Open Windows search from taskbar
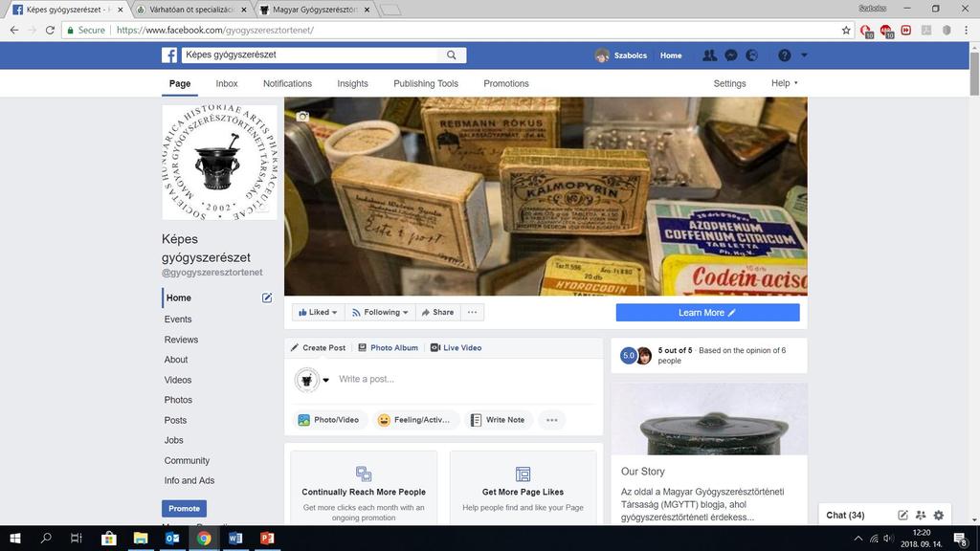The height and width of the screenshot is (551, 980). (x=46, y=538)
